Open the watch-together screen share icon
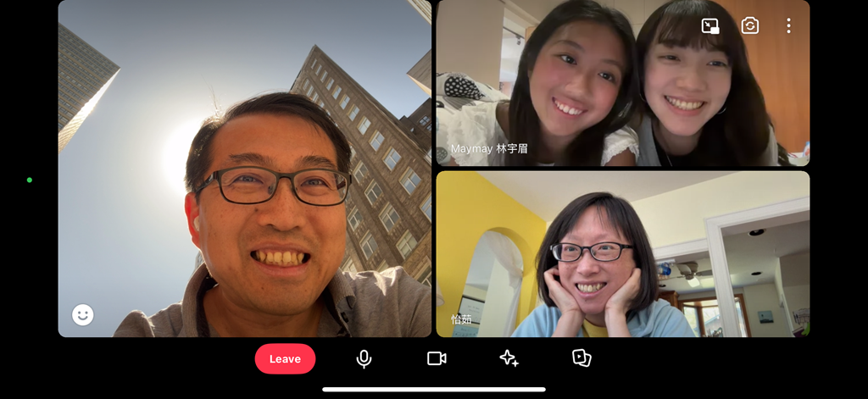Image resolution: width=868 pixels, height=399 pixels. click(x=581, y=358)
